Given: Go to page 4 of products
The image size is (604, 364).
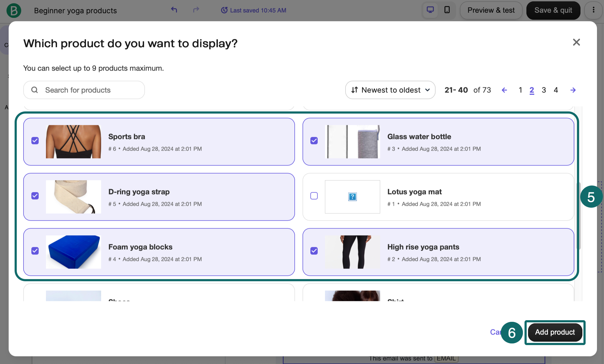Looking at the screenshot, I should pos(556,90).
